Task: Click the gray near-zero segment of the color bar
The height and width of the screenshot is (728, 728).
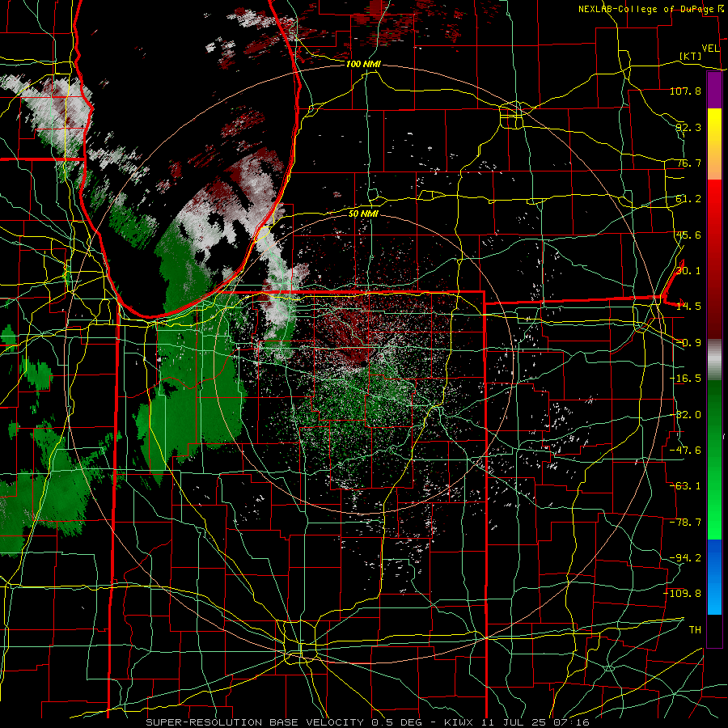Action: (714, 360)
